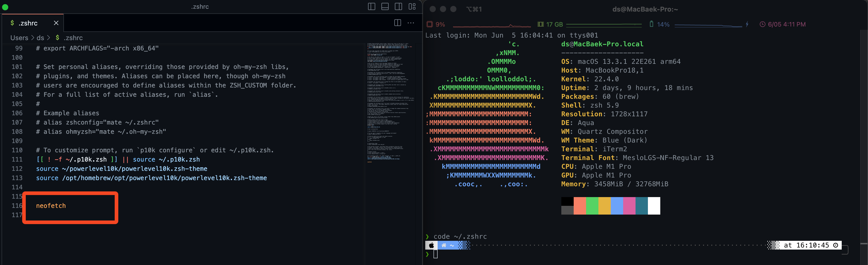Toggle bottom panel layout icon in title bar
Viewport: 868px width, 265px height.
(x=385, y=6)
